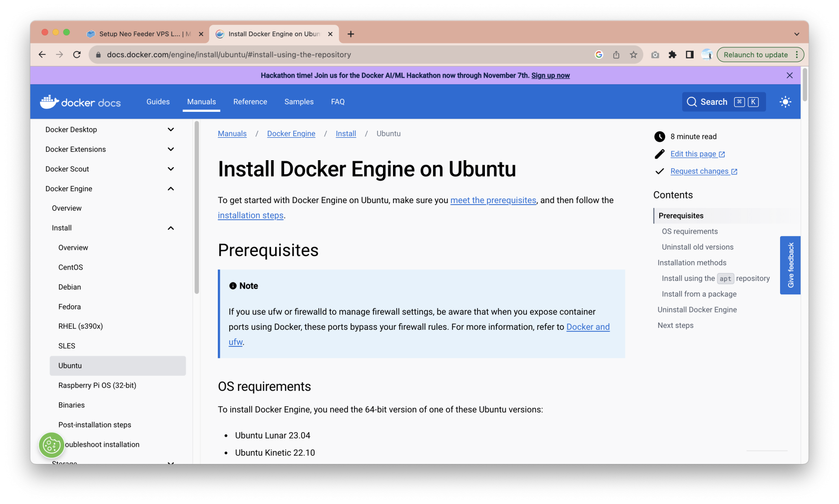
Task: Click the address bar URL
Action: pyautogui.click(x=229, y=54)
